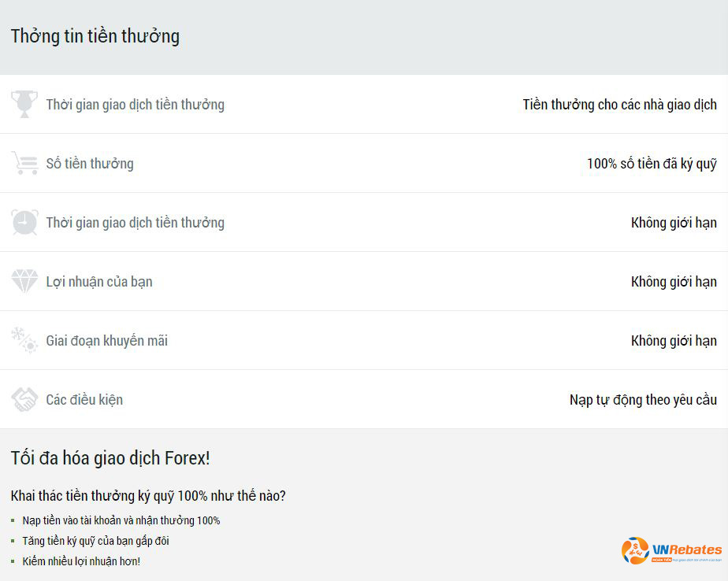Click 'Nạp tự động theo yêu cầu' value
Viewport: 728px width, 581px height.
pyautogui.click(x=644, y=400)
